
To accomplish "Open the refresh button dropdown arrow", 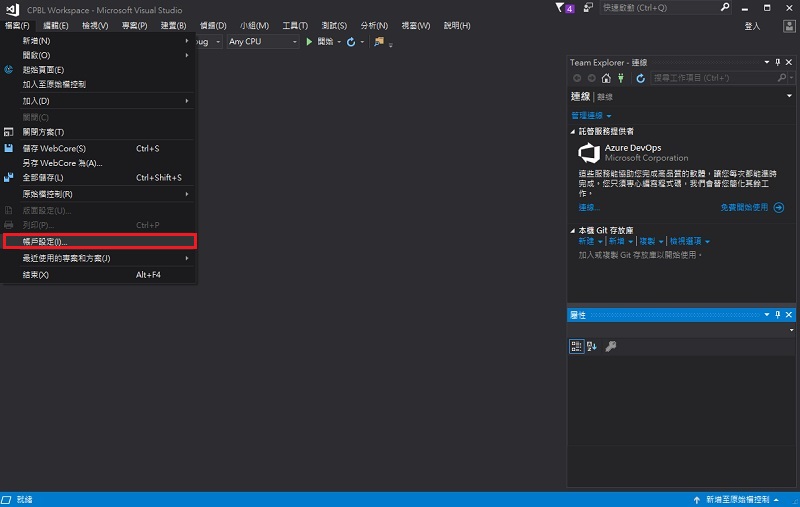I will tap(362, 42).
